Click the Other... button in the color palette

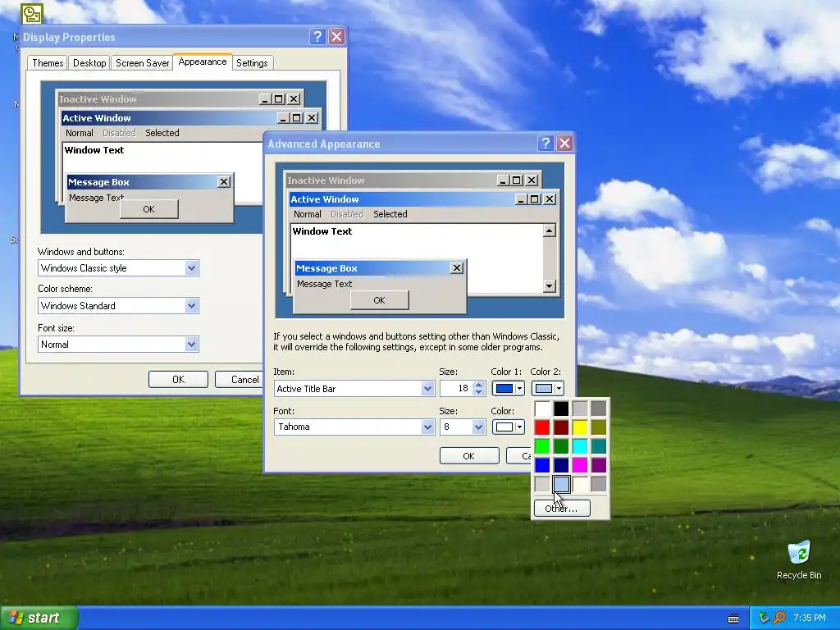[x=561, y=509]
